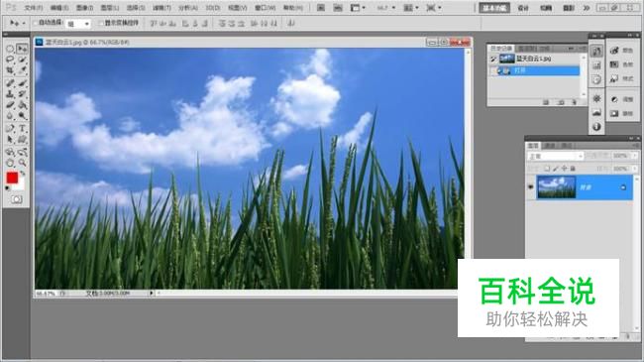644x362 pixels.
Task: Set history brush source on Open state
Action: 493,70
